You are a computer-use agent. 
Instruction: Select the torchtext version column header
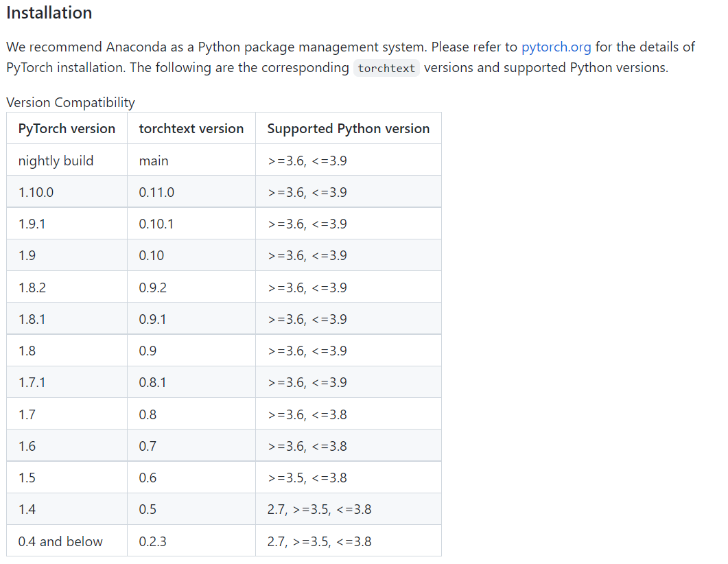point(191,128)
